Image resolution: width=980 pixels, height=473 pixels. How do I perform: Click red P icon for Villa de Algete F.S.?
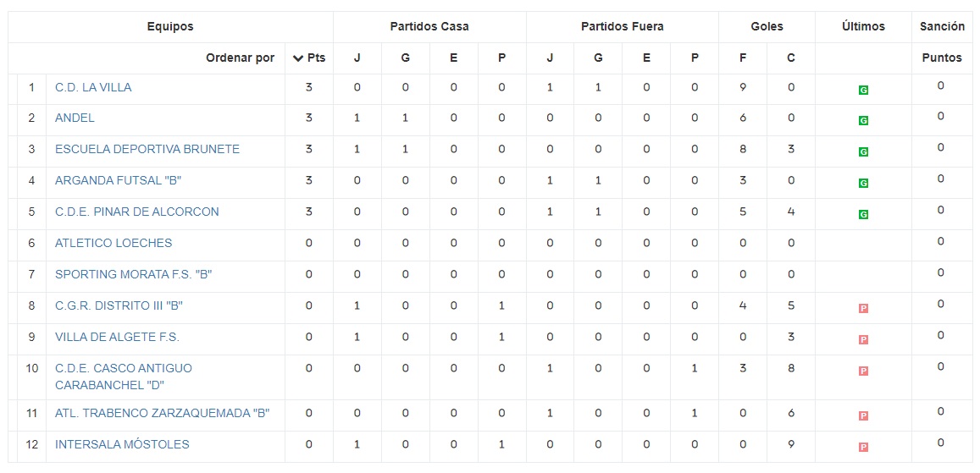click(x=863, y=340)
